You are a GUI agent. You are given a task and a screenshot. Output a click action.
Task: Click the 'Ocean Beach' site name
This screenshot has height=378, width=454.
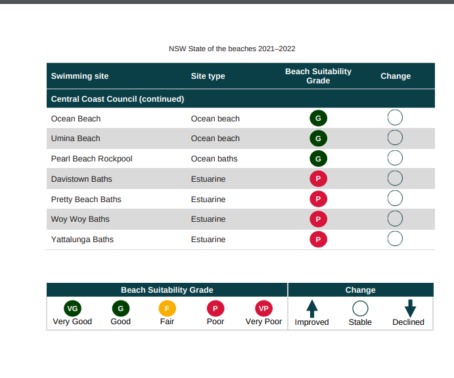[76, 119]
